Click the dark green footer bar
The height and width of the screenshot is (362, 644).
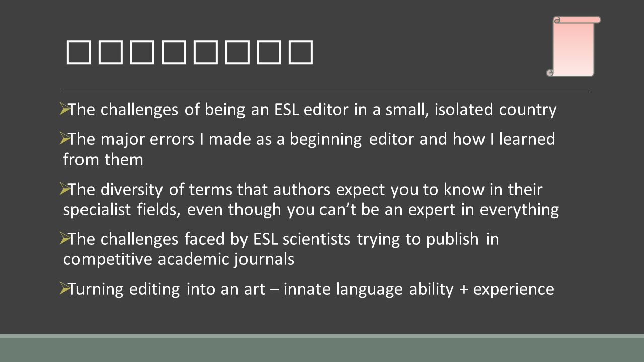click(322, 350)
